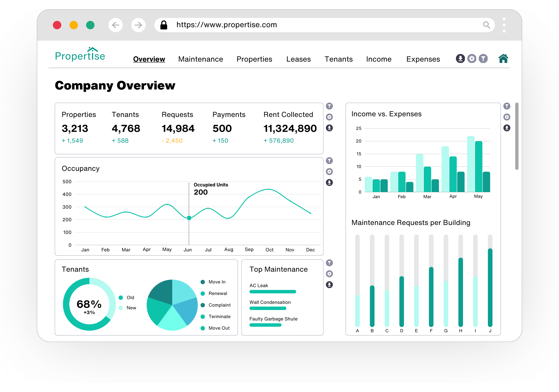Image resolution: width=559 pixels, height=392 pixels.
Task: Filter the Top Maintenance panel
Action: click(x=329, y=263)
